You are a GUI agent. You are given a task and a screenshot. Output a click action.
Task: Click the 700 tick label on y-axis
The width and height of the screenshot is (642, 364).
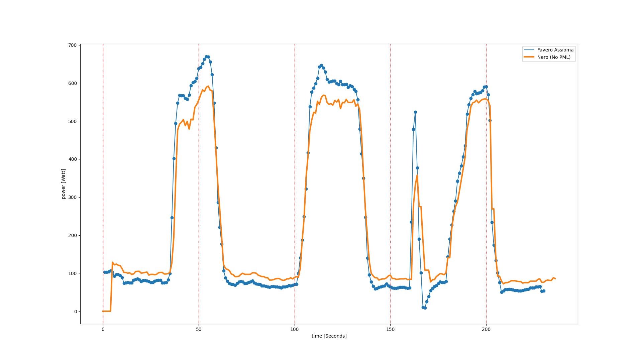point(73,45)
